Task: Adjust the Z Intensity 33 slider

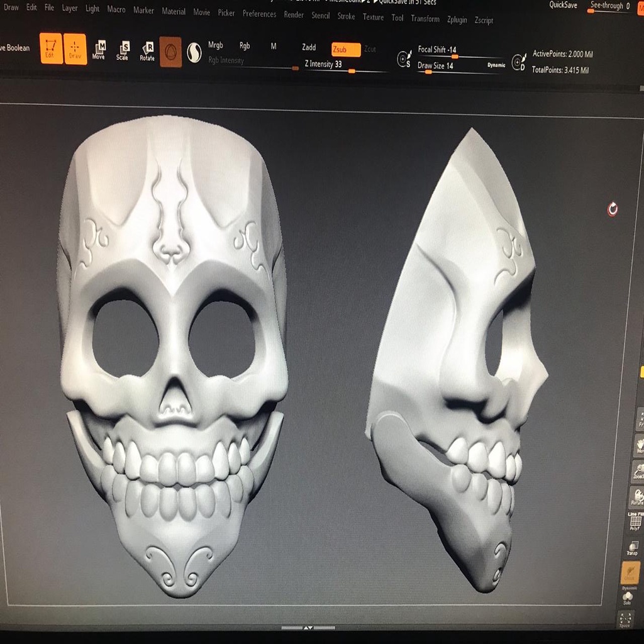Action: [325, 64]
